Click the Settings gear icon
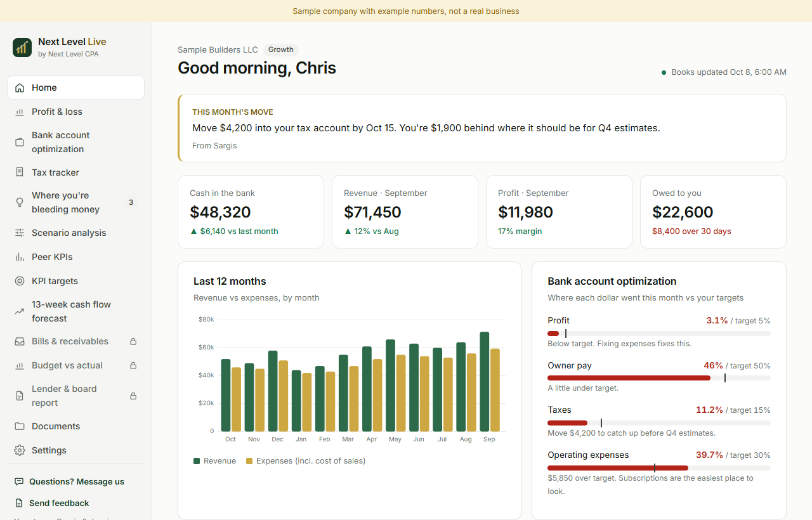Image resolution: width=812 pixels, height=520 pixels. (x=20, y=450)
